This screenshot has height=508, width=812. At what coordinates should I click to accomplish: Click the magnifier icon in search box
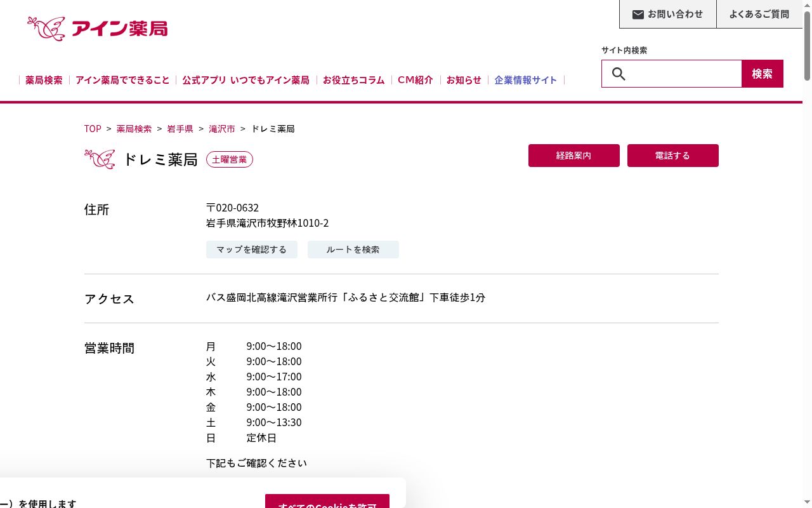pos(619,74)
